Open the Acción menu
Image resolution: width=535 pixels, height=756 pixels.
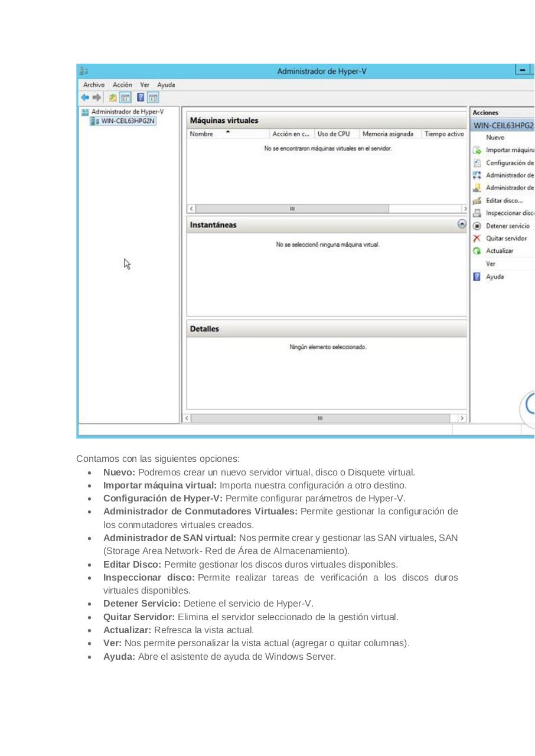pos(122,84)
